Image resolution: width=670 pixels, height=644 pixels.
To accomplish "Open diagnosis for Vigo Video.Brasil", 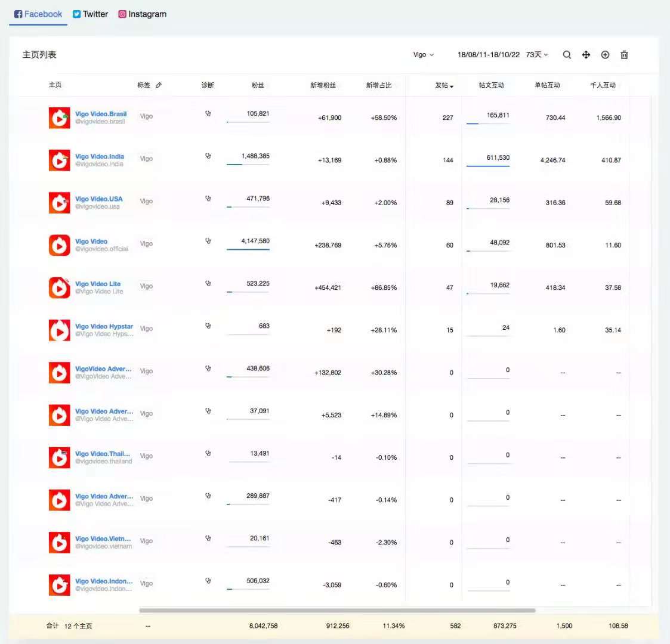I will point(208,114).
